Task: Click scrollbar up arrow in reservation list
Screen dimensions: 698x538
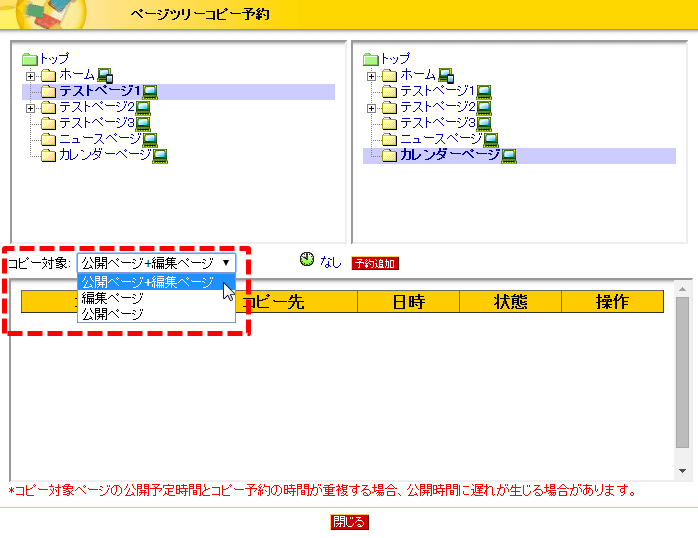Action: coord(682,289)
